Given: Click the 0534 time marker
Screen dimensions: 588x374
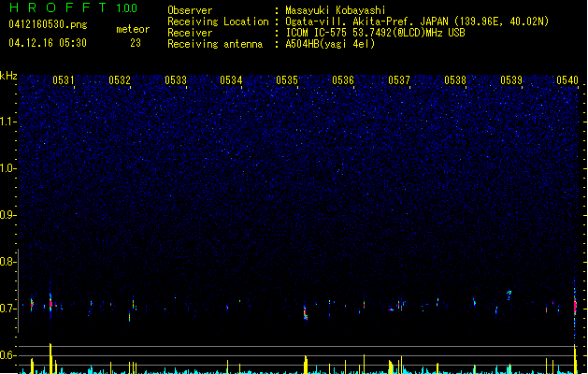Looking at the screenshot, I should click(x=231, y=80).
